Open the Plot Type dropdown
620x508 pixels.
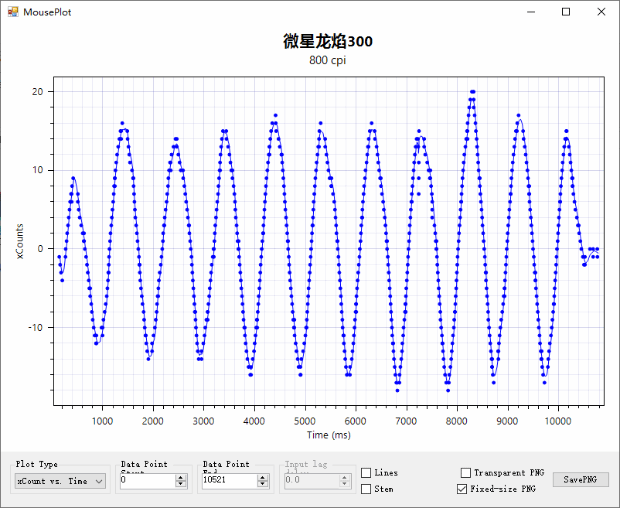[60, 481]
